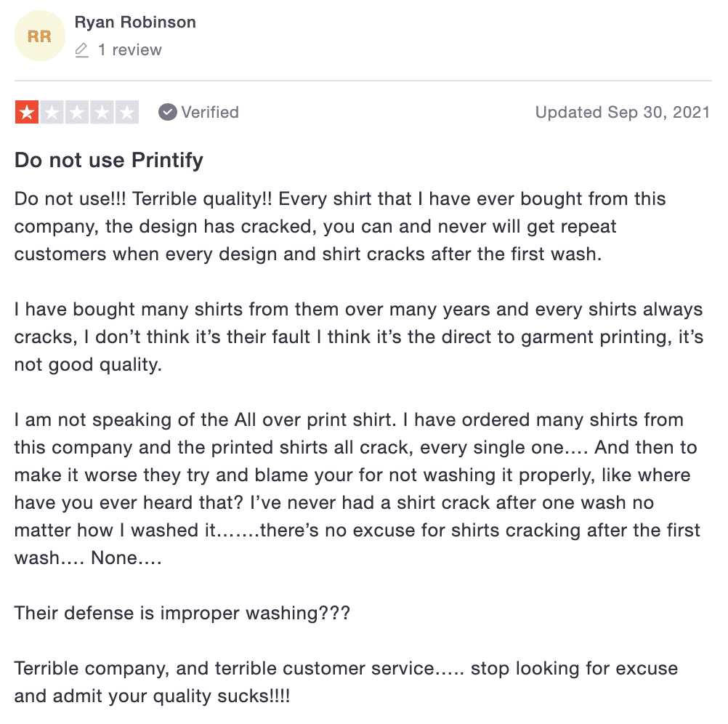Open Ryan Robinson's profile name link
Viewport: 728px width, 724px height.
pos(135,22)
